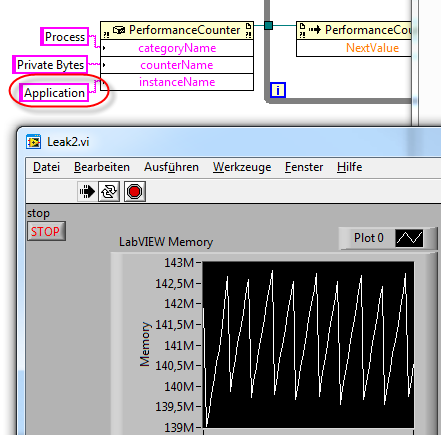Screen dimensions: 441x435
Task: Click the constructor node icon beside PerformanceCounter
Action: tap(119, 30)
